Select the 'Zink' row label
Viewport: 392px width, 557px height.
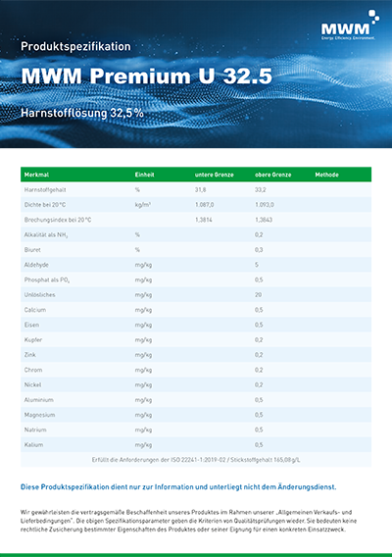click(x=29, y=355)
